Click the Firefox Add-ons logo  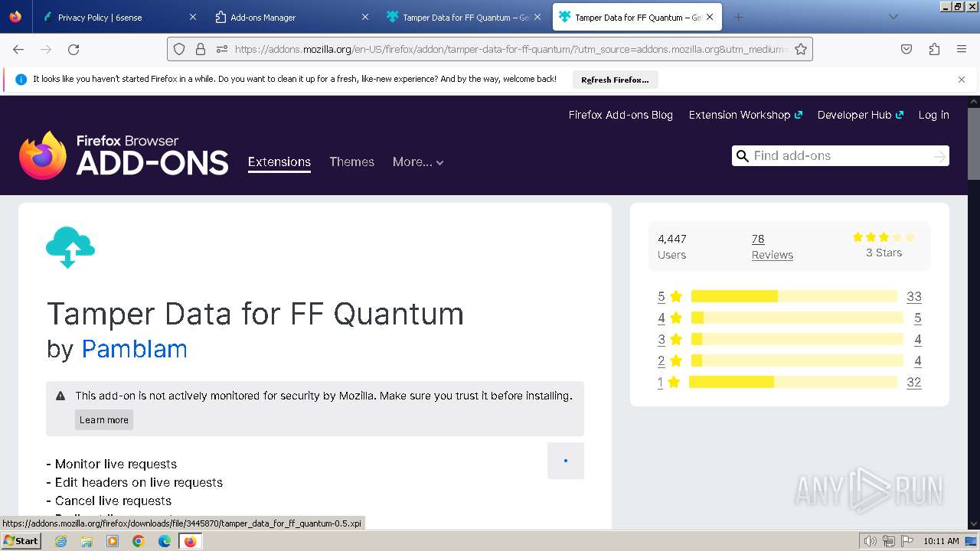pyautogui.click(x=123, y=155)
